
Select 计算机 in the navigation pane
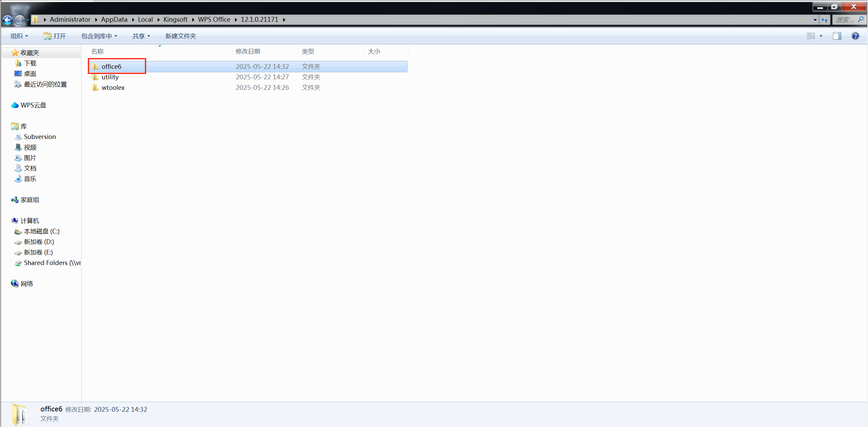[30, 221]
